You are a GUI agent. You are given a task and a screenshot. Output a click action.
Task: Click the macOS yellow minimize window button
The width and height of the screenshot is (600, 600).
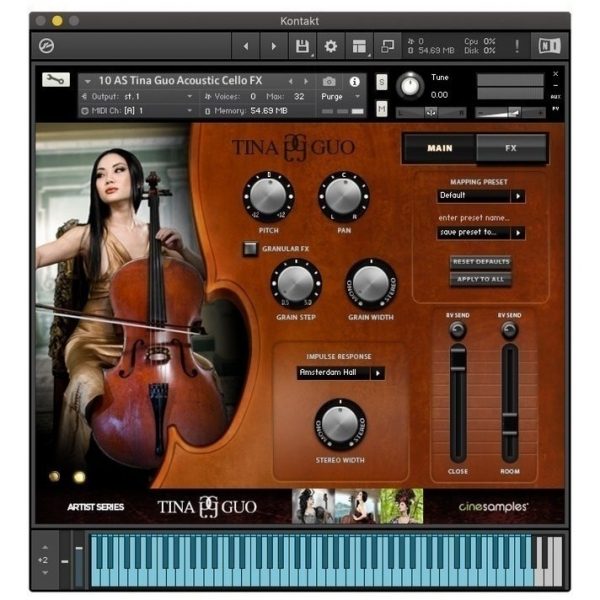[x=57, y=21]
